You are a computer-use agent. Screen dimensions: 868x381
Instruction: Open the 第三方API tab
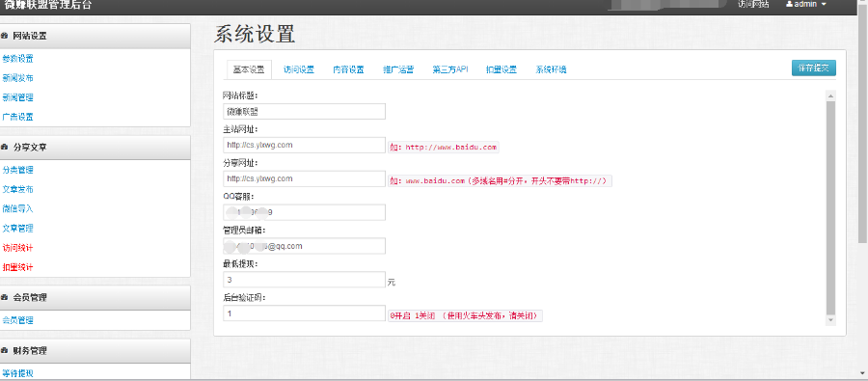click(x=450, y=69)
